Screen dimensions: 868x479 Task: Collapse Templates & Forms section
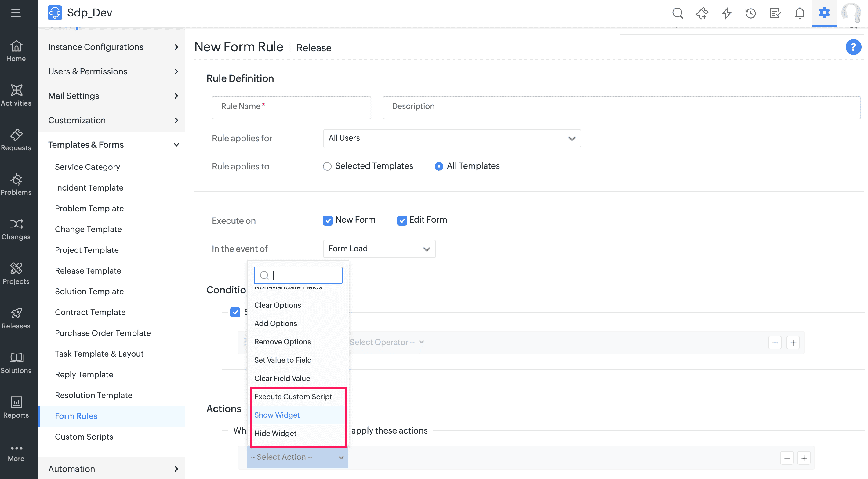(x=111, y=144)
